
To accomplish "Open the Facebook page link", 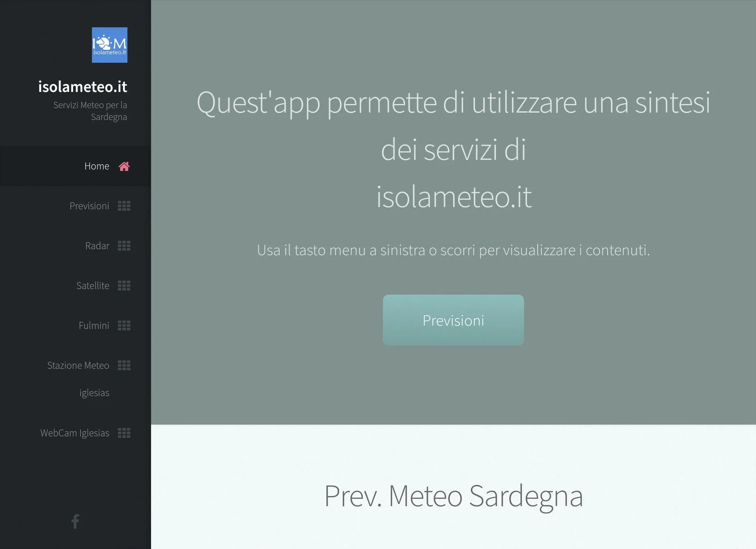I will 75,520.
